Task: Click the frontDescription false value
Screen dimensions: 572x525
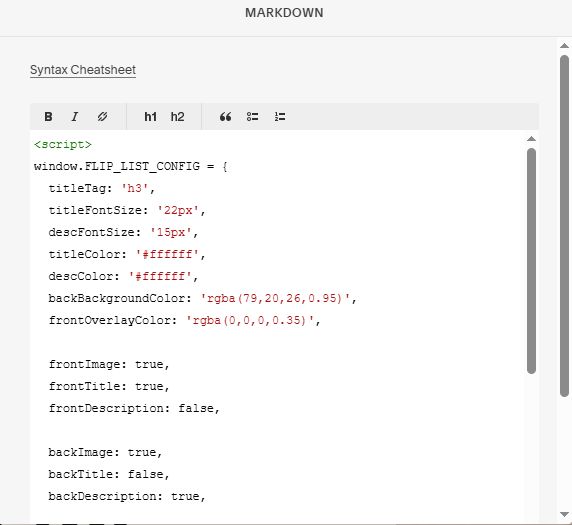Action: [x=196, y=408]
